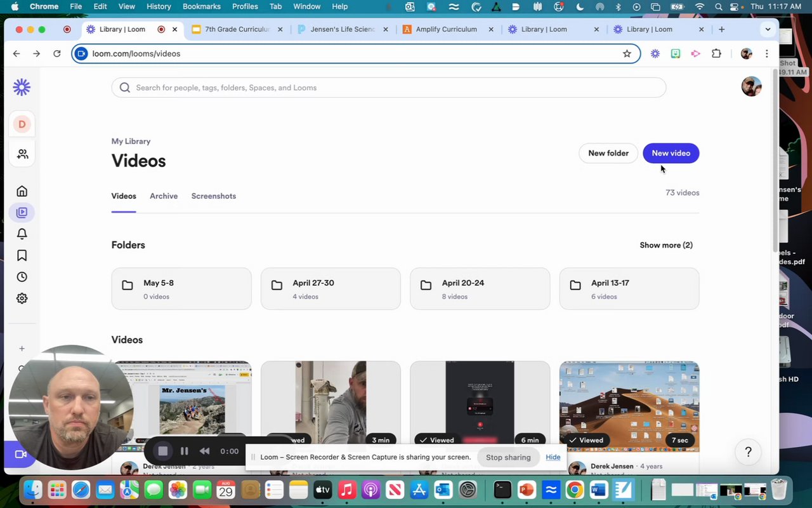The width and height of the screenshot is (812, 508).
Task: Open the D workspace switcher
Action: tap(22, 124)
